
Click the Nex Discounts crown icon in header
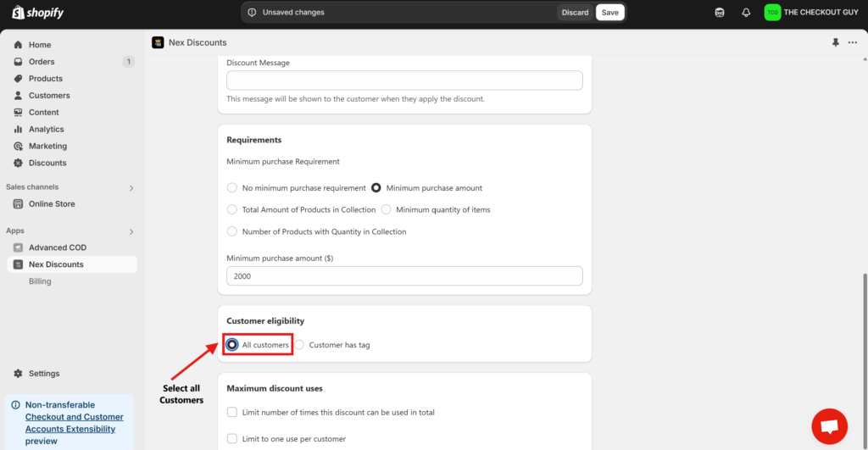click(158, 42)
